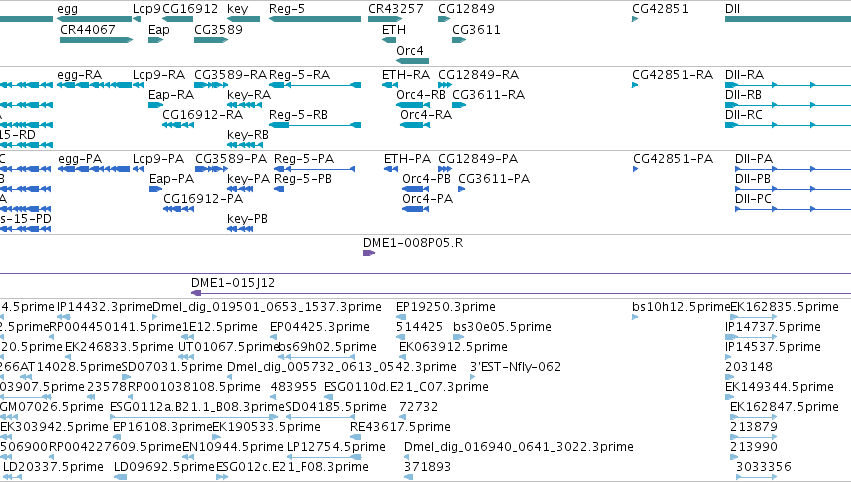This screenshot has width=851, height=482.
Task: Select the CG16912-RA transcript
Action: [177, 125]
